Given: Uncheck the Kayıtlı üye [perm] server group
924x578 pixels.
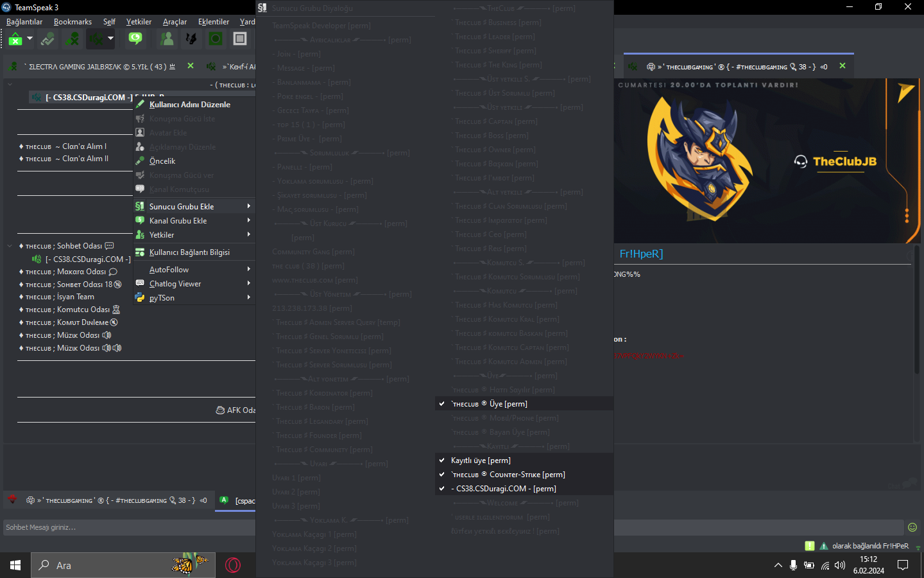Looking at the screenshot, I should (524, 460).
